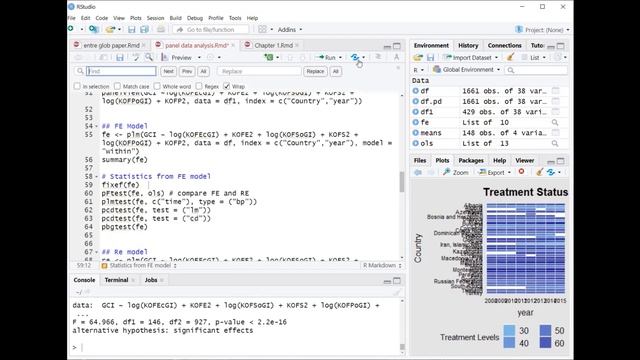The width and height of the screenshot is (640, 360).
Task: Open the Run dropdown arrow
Action: (340, 58)
